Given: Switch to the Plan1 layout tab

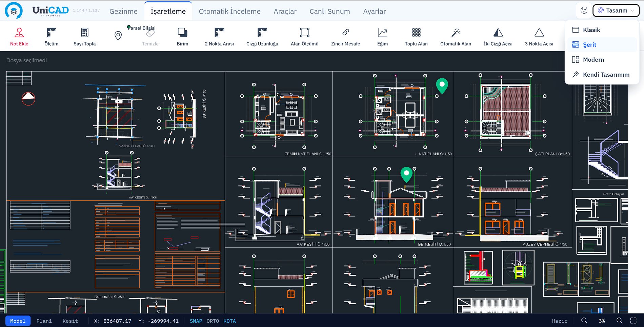Looking at the screenshot, I should (44, 321).
